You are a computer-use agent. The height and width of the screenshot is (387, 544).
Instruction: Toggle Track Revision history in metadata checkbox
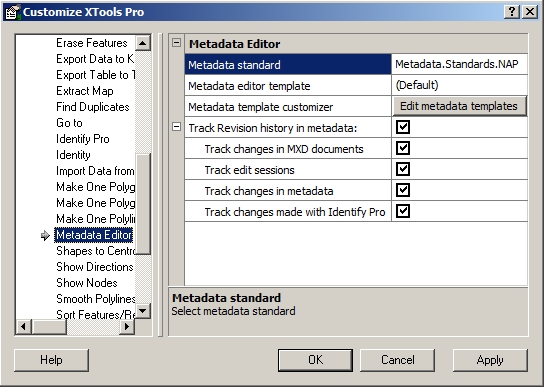click(x=403, y=127)
